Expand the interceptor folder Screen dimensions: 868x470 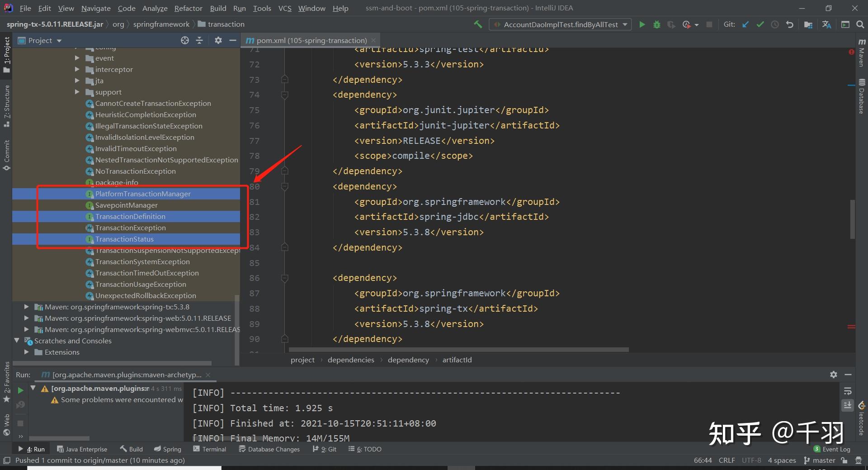[77, 69]
